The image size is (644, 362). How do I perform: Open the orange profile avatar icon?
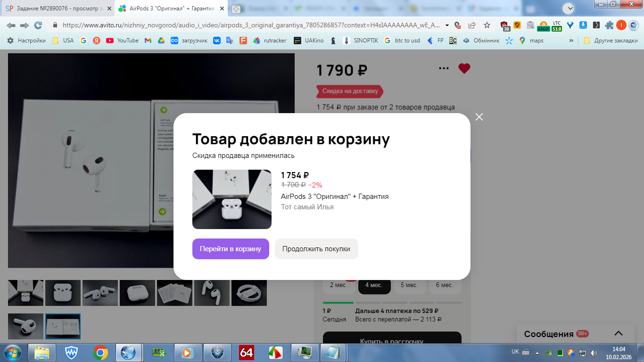pos(621,25)
